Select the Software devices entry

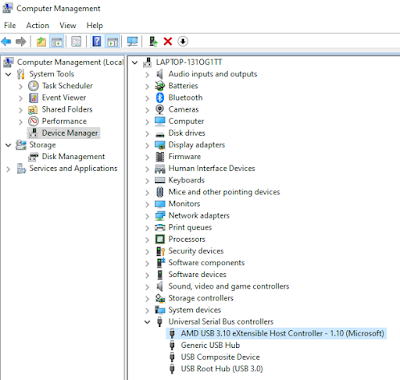click(x=197, y=274)
